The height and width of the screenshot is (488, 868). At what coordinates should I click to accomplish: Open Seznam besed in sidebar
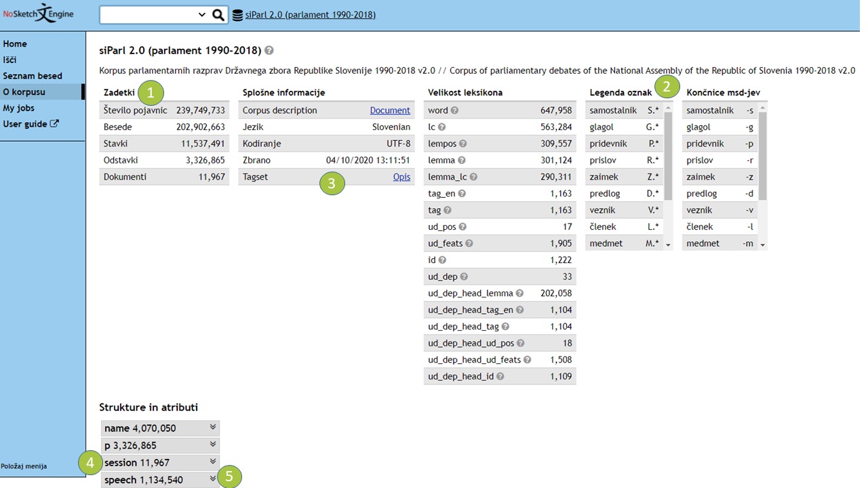point(33,76)
